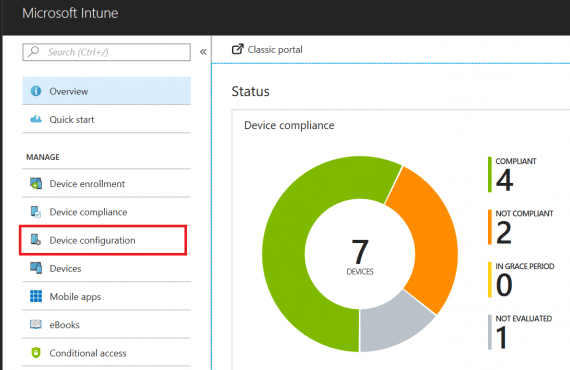Viewport: 570px width, 370px height.
Task: Click the IN GRACE PERIOD count 0
Action: pyautogui.click(x=504, y=285)
